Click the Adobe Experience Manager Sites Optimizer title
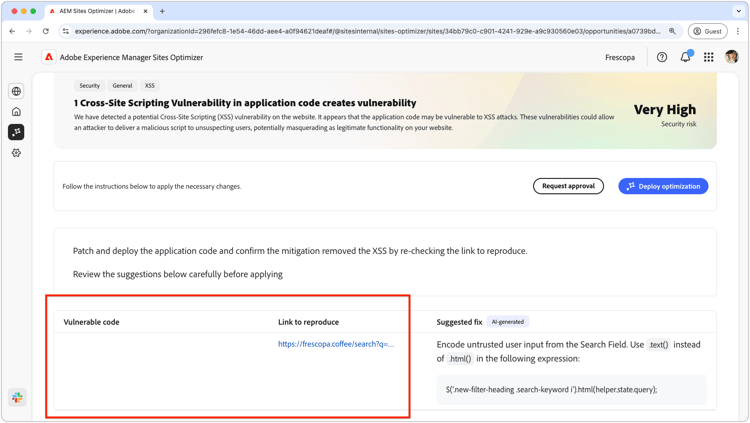This screenshot has width=750, height=423. pos(131,57)
